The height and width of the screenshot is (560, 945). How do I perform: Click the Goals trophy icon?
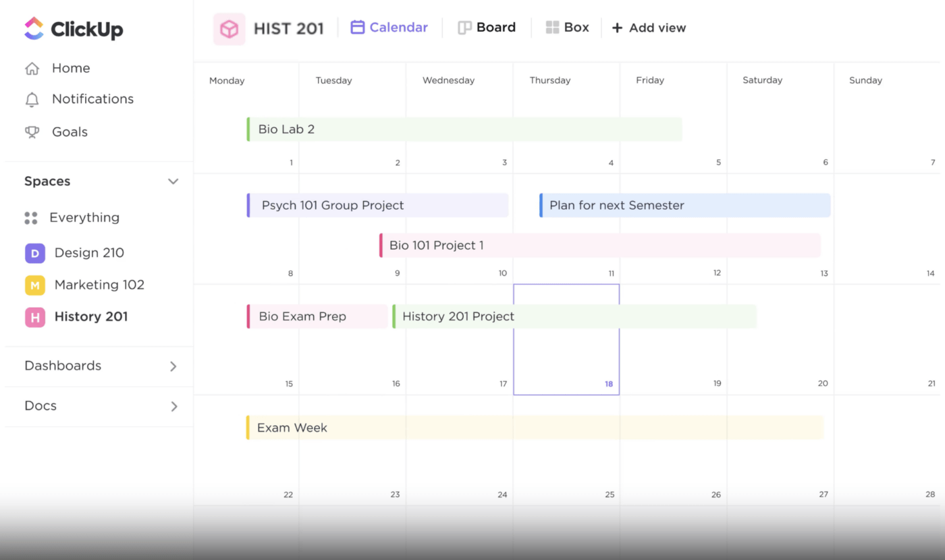click(32, 132)
